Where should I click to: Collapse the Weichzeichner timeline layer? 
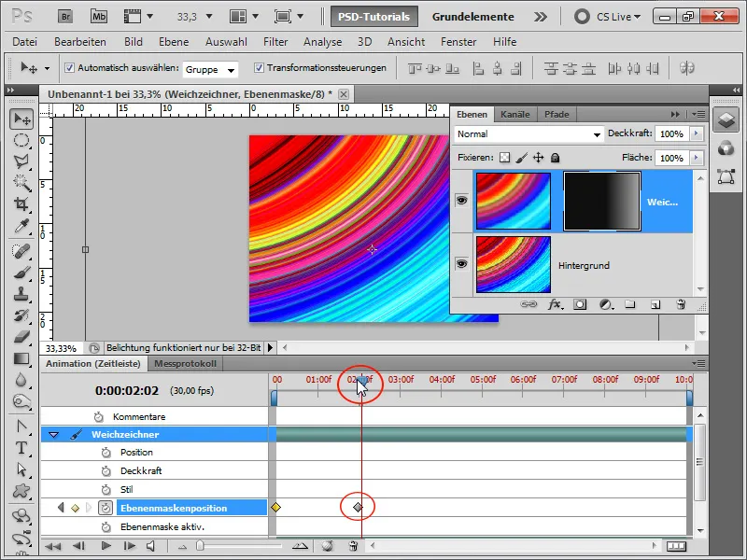click(53, 435)
